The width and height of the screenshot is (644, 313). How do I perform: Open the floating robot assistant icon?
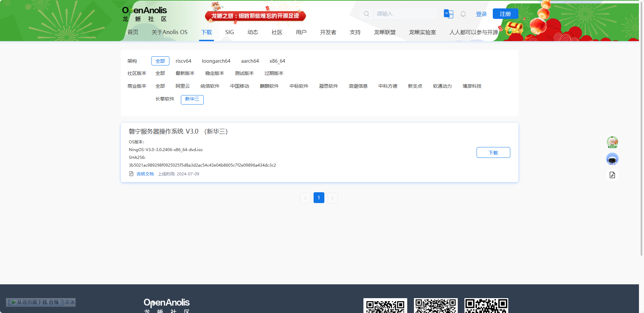612,159
